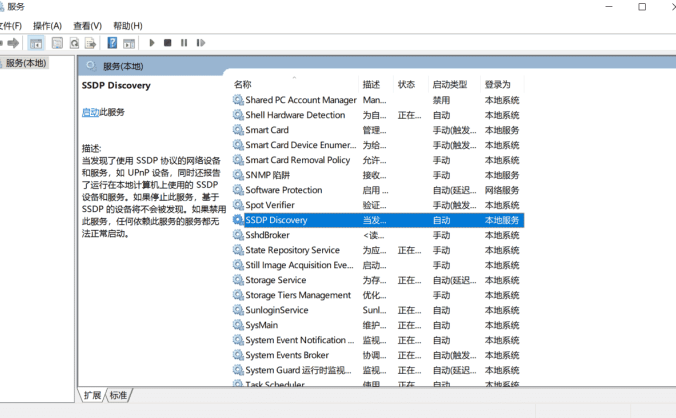This screenshot has height=418, width=676.
Task: Open the 操作(A) menu
Action: pos(47,26)
